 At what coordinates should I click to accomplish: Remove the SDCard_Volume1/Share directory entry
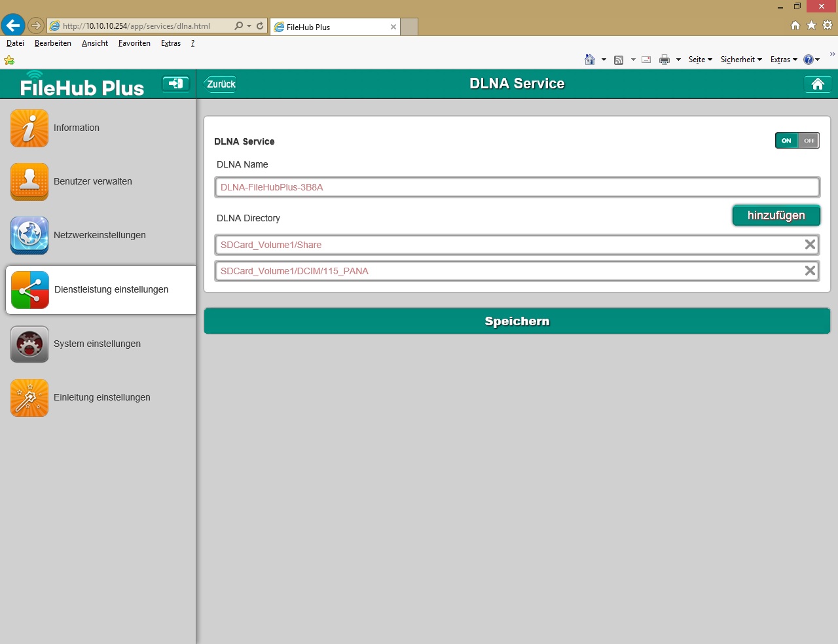point(810,244)
